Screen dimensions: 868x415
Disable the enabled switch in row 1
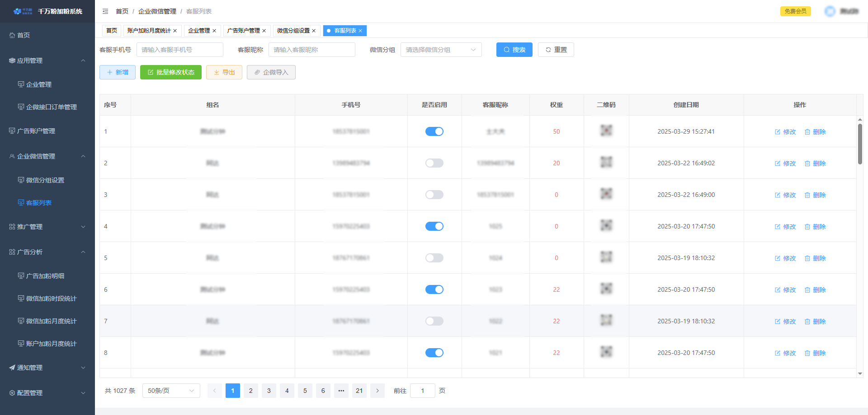point(434,131)
